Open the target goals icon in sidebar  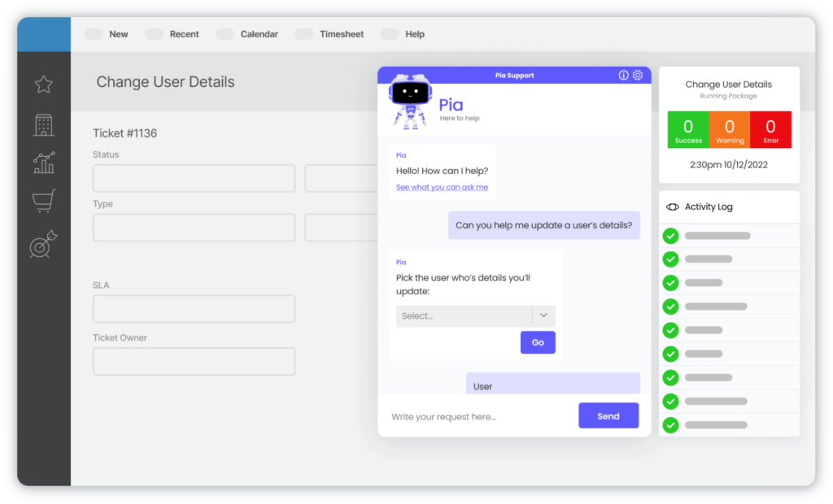point(43,245)
